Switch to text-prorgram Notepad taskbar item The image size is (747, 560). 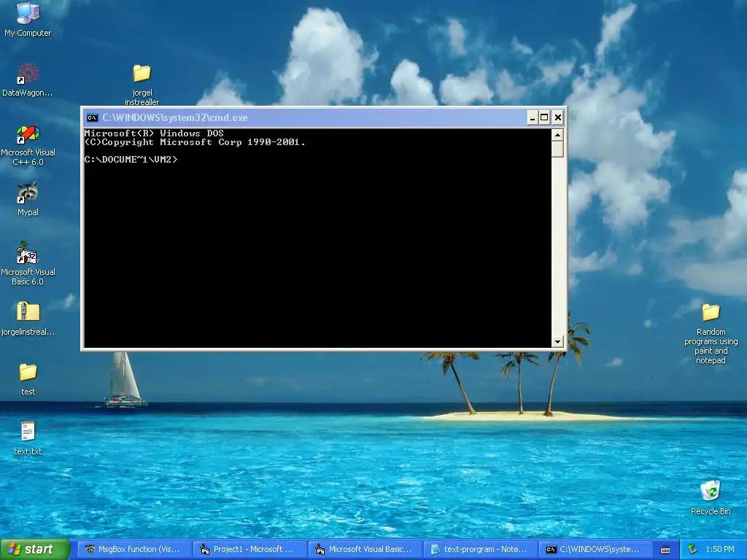pos(480,550)
